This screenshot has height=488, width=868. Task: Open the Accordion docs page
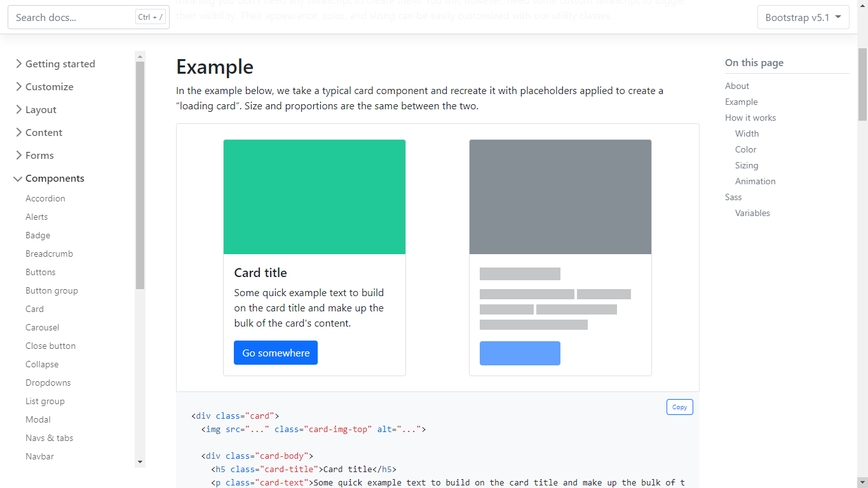45,198
